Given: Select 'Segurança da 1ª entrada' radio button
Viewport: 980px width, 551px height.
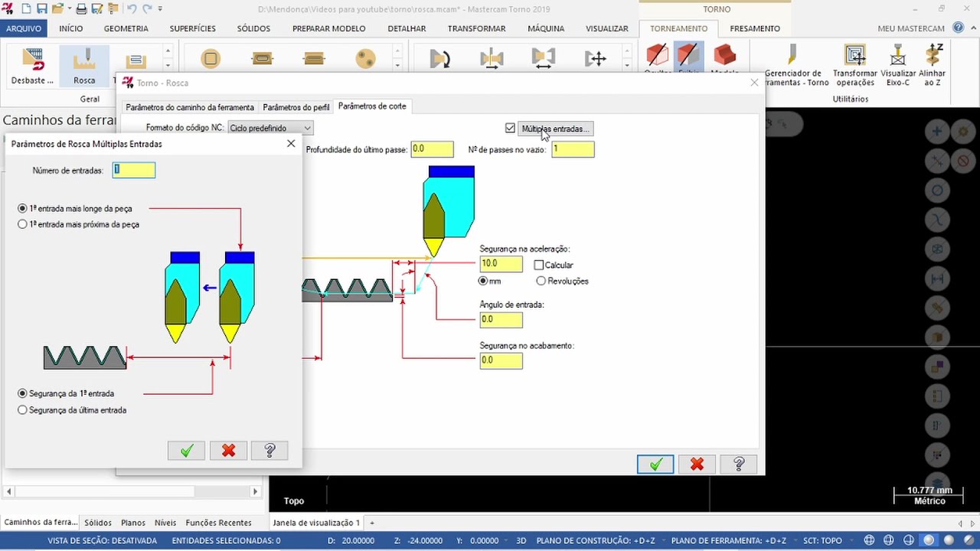Looking at the screenshot, I should pos(22,393).
